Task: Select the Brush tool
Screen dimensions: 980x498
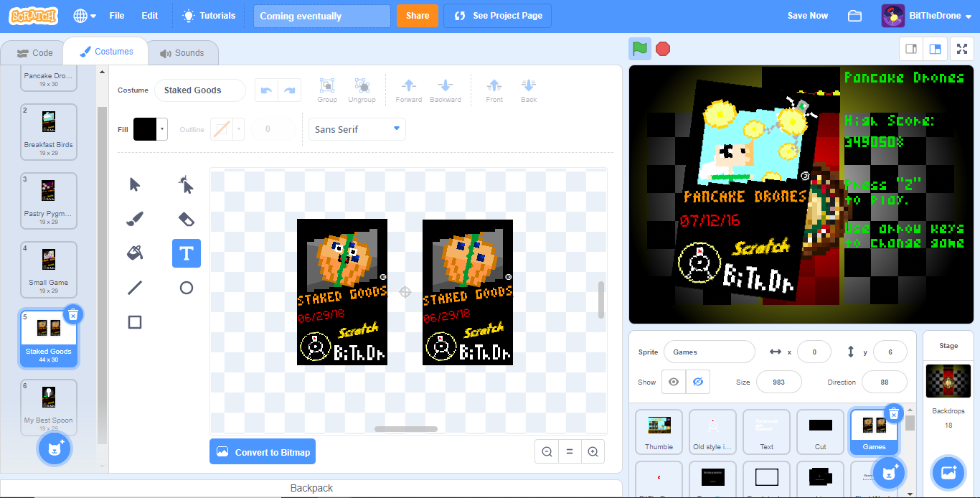Action: pos(134,219)
